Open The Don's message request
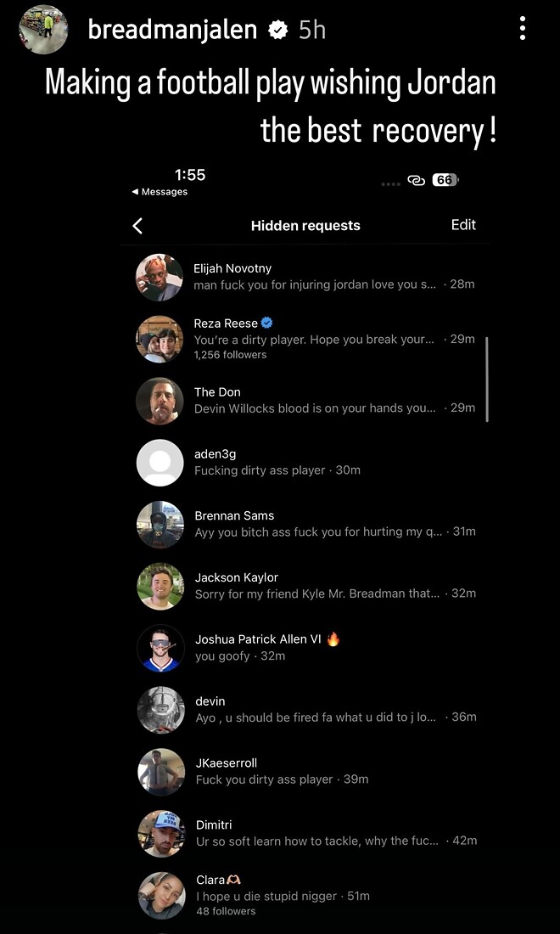The width and height of the screenshot is (560, 934). [x=306, y=400]
